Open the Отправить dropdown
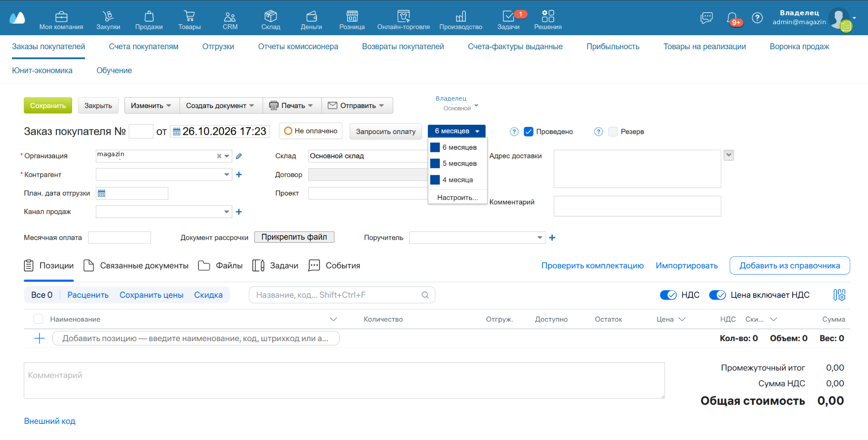This screenshot has width=868, height=440. pos(357,106)
